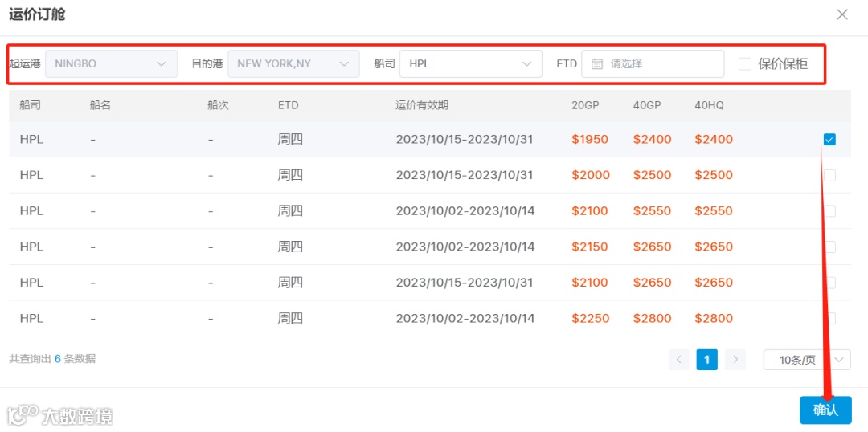The width and height of the screenshot is (868, 432).
Task: Click the 运价有效期 column header
Action: click(422, 105)
